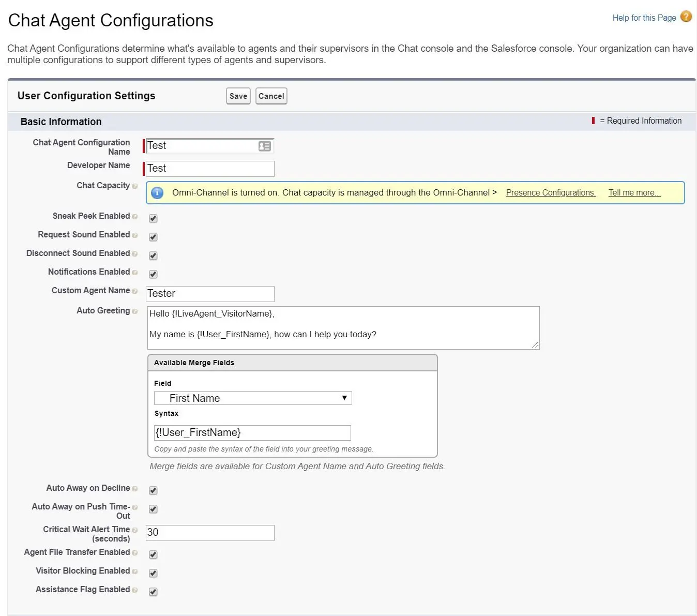This screenshot has height=616, width=697.
Task: Click help icon next to Auto Greeting
Action: click(135, 311)
